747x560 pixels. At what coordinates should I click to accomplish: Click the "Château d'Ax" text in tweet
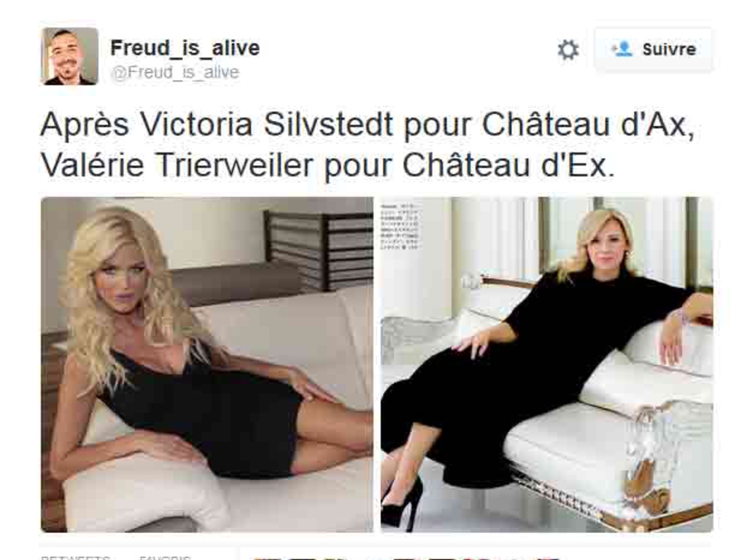click(x=588, y=125)
